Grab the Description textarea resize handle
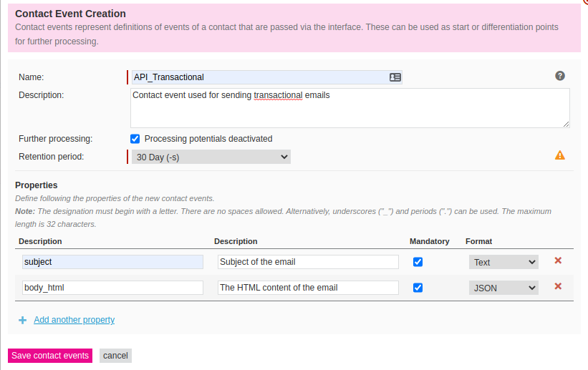The image size is (588, 370). click(567, 124)
